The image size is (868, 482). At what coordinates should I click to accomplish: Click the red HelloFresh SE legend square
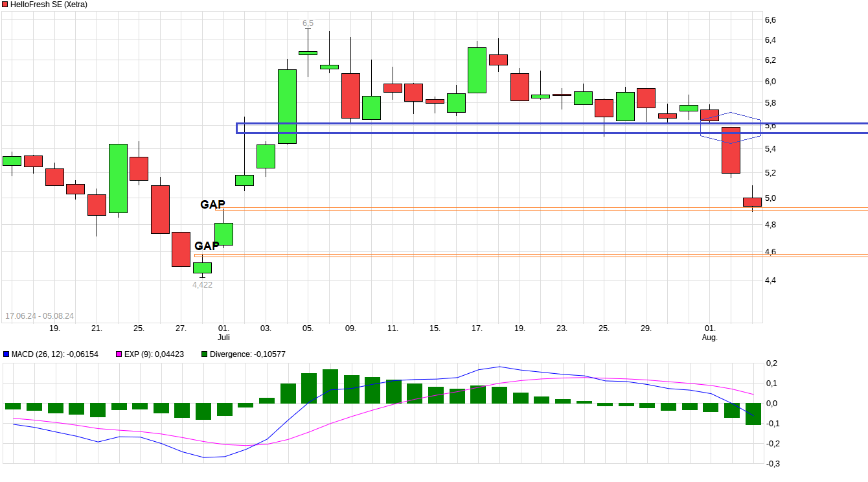pos(6,5)
